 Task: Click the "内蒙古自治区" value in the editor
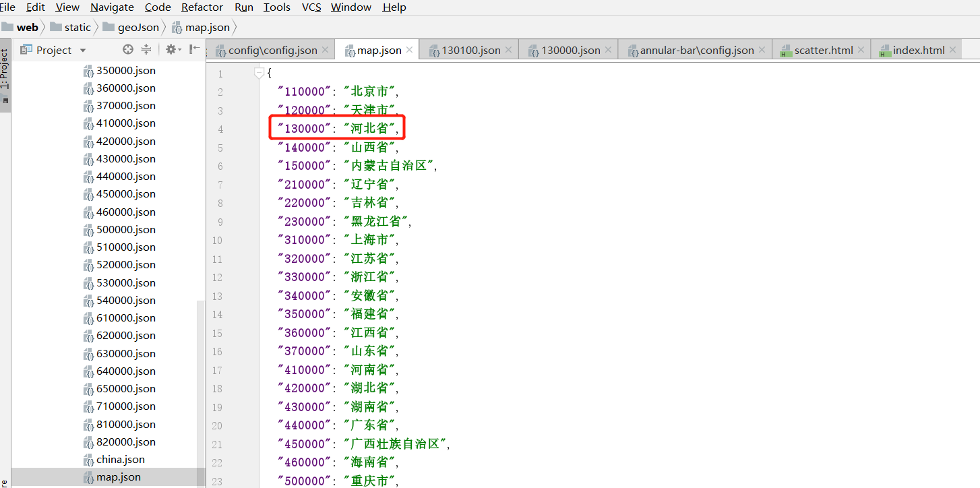389,166
